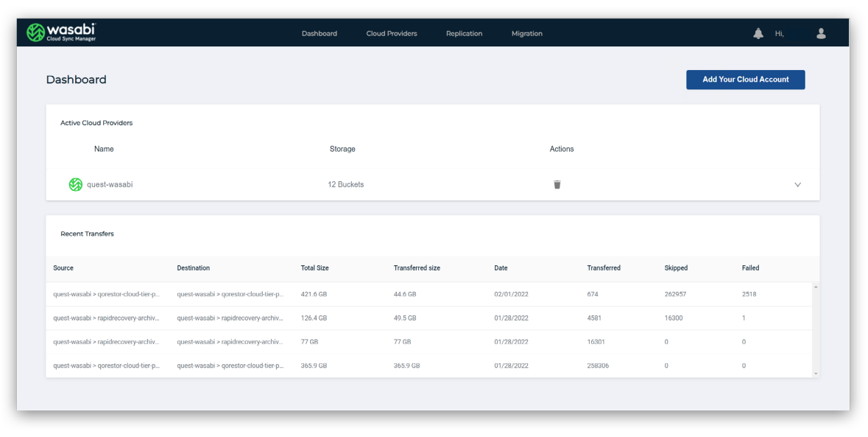Select the Name column header
This screenshot has width=868, height=437.
point(104,149)
